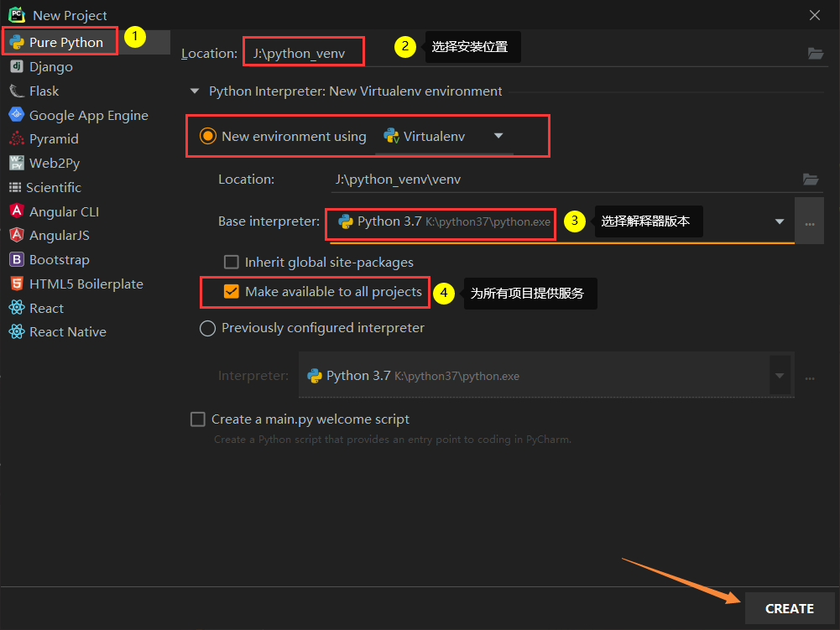Enable Inherit global site-packages checkbox
The image size is (840, 630).
tap(232, 262)
